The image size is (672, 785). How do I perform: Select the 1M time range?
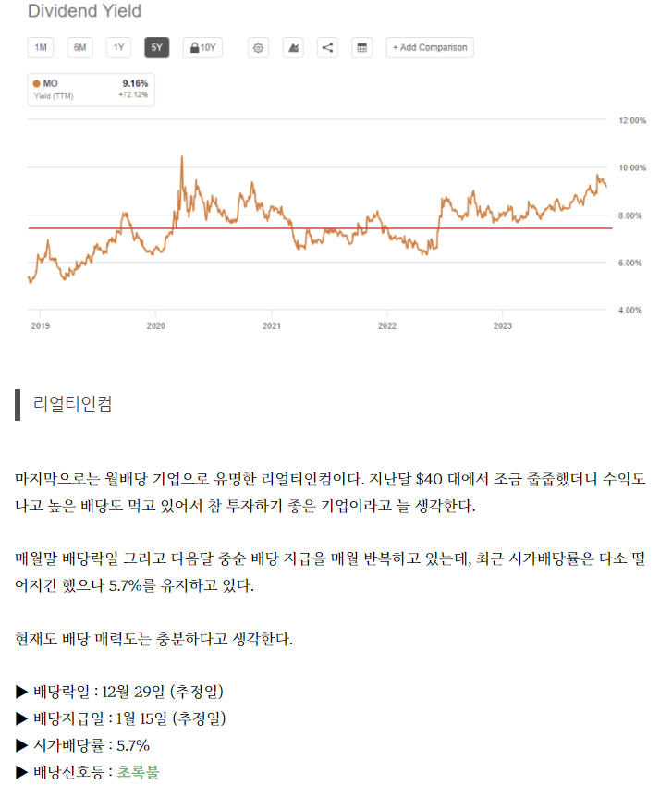[x=41, y=47]
